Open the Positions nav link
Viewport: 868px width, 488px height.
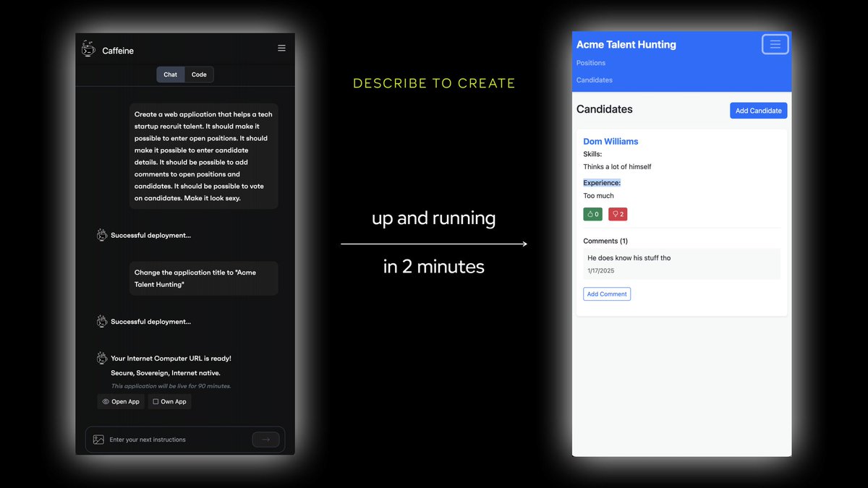click(x=591, y=63)
